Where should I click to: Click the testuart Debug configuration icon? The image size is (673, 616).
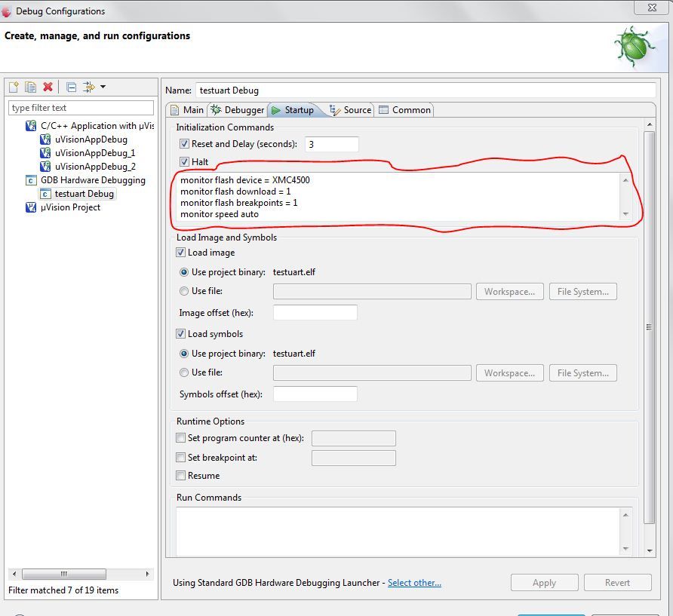point(45,194)
